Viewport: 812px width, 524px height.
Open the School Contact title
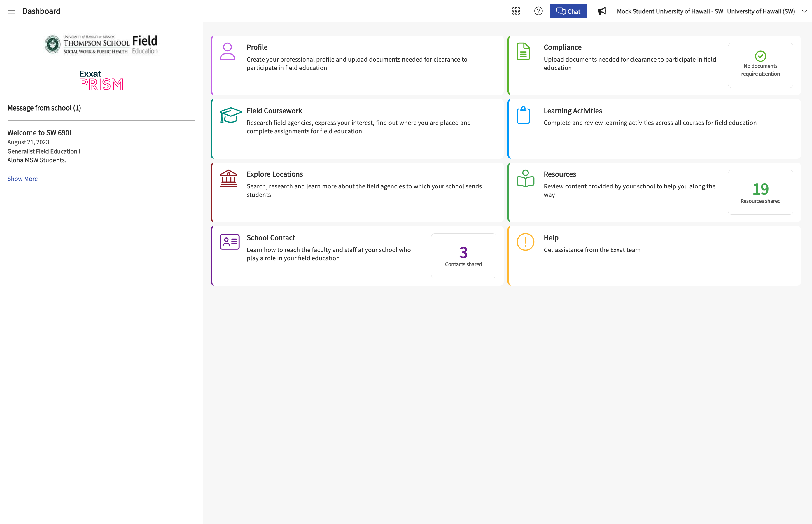coord(271,238)
